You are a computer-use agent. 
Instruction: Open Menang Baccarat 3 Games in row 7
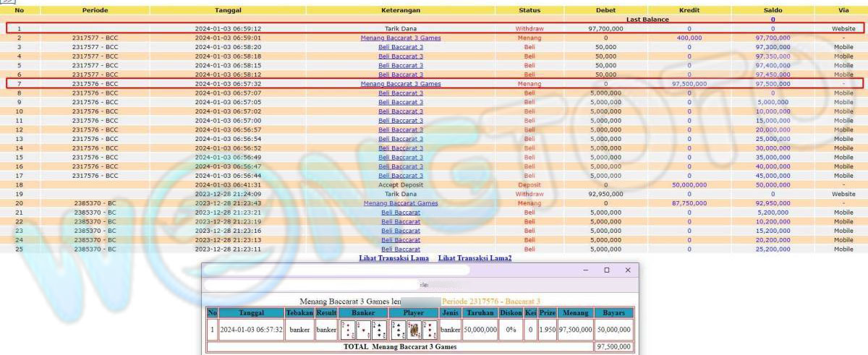[401, 84]
